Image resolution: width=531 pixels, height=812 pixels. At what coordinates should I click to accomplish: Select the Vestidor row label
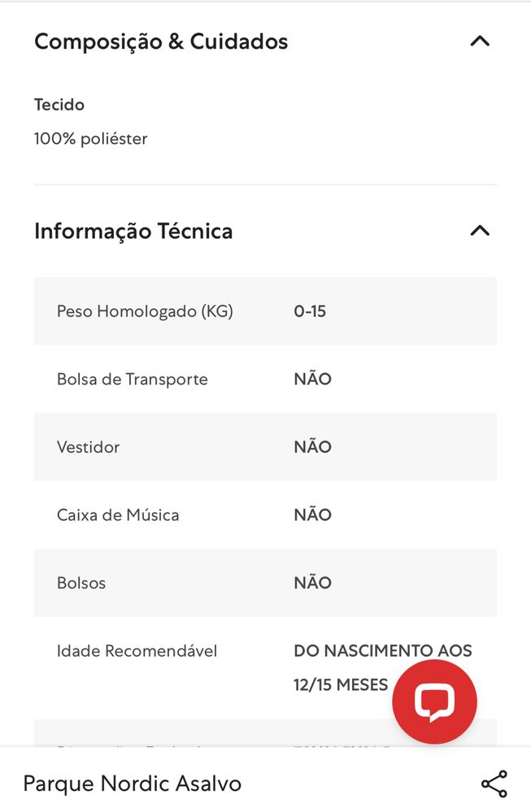88,447
